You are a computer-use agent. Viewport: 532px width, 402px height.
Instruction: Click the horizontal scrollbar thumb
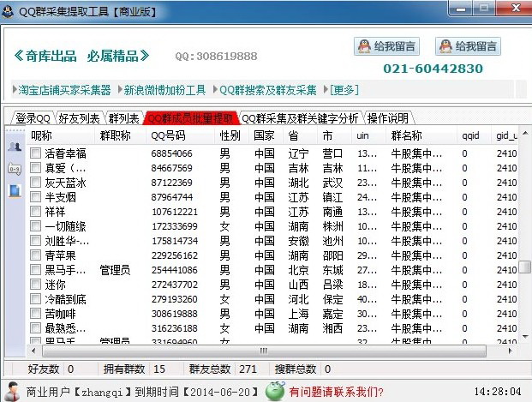264,351
